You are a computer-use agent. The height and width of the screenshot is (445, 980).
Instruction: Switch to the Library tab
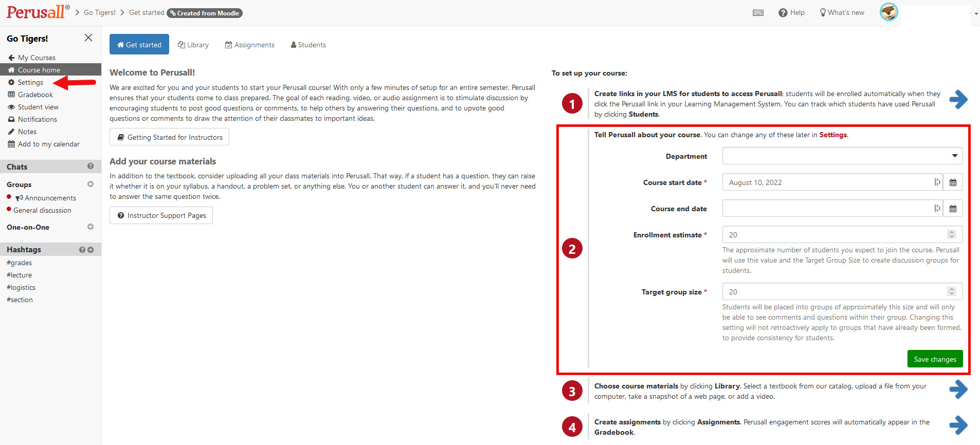[193, 45]
